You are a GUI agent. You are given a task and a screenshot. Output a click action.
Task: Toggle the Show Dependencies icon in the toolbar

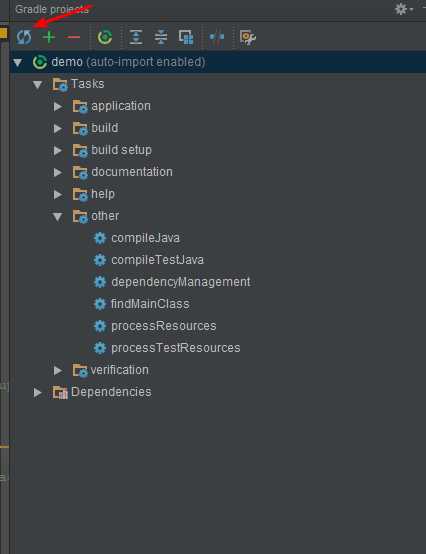[186, 37]
